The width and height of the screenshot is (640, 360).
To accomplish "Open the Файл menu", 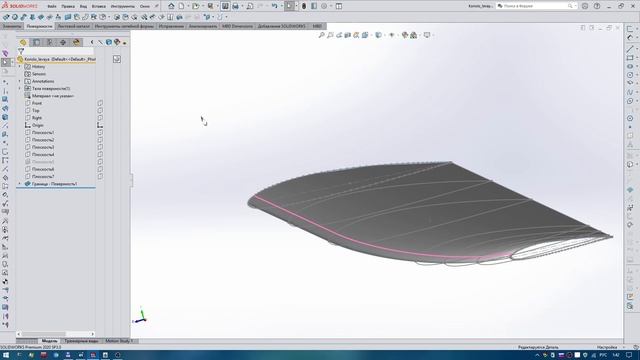I will (x=52, y=7).
